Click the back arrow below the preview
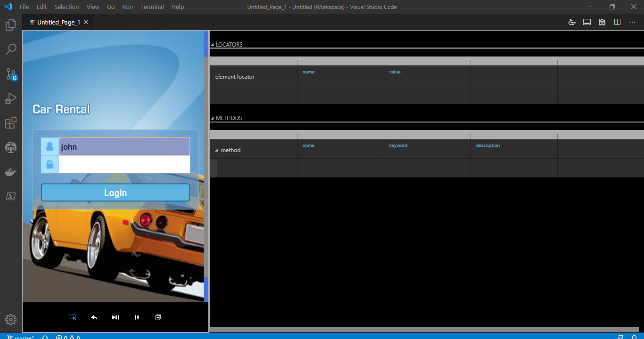The height and width of the screenshot is (339, 644). pyautogui.click(x=94, y=317)
